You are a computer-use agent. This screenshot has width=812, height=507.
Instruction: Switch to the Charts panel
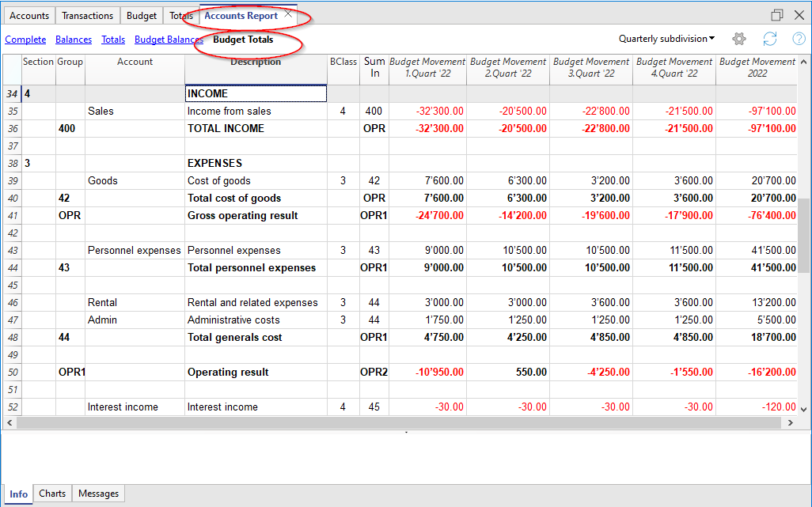(x=51, y=494)
